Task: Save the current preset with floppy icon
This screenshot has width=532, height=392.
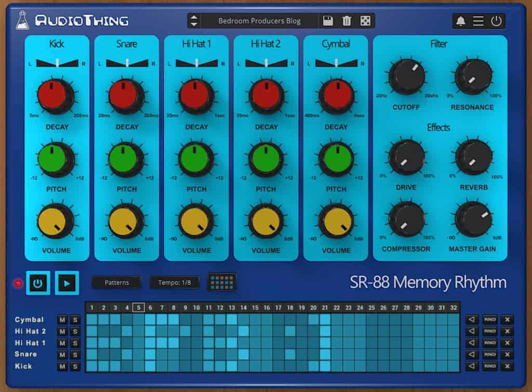Action: point(328,21)
